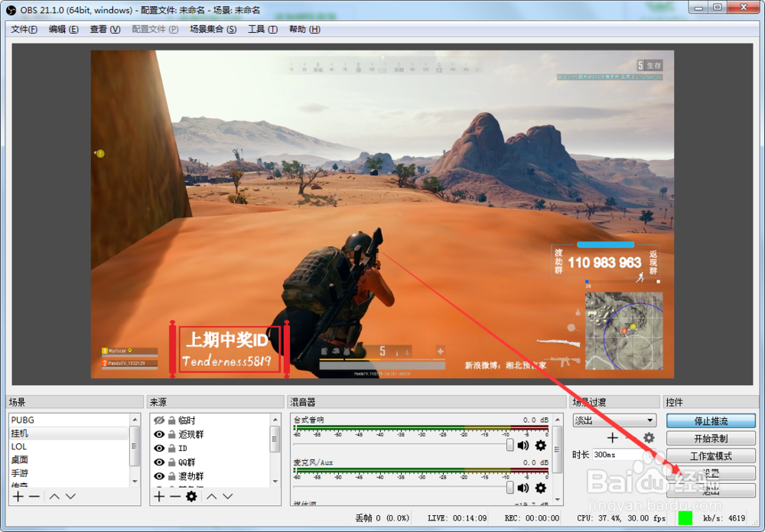
Task: Move the selected source down
Action: pos(228,496)
